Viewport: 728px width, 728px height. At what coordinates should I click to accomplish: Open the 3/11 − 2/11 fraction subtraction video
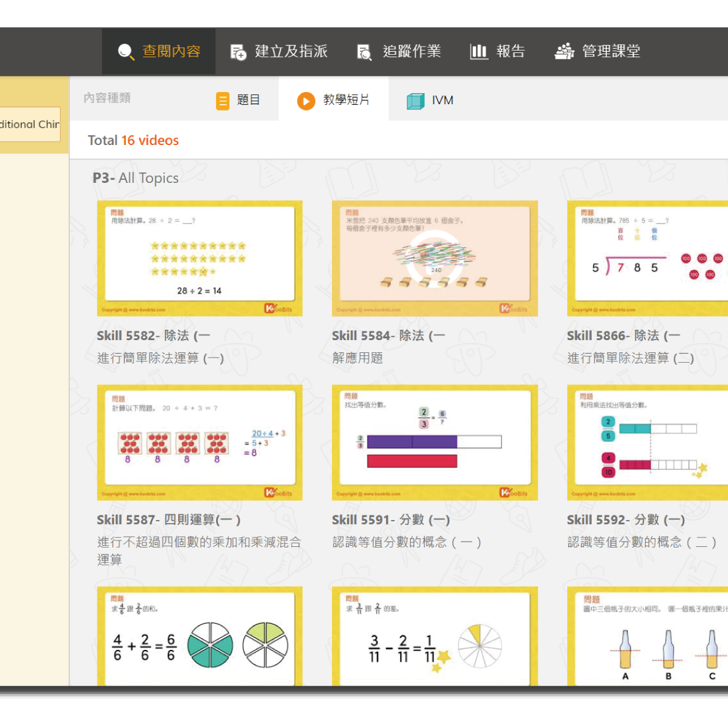coord(434,638)
